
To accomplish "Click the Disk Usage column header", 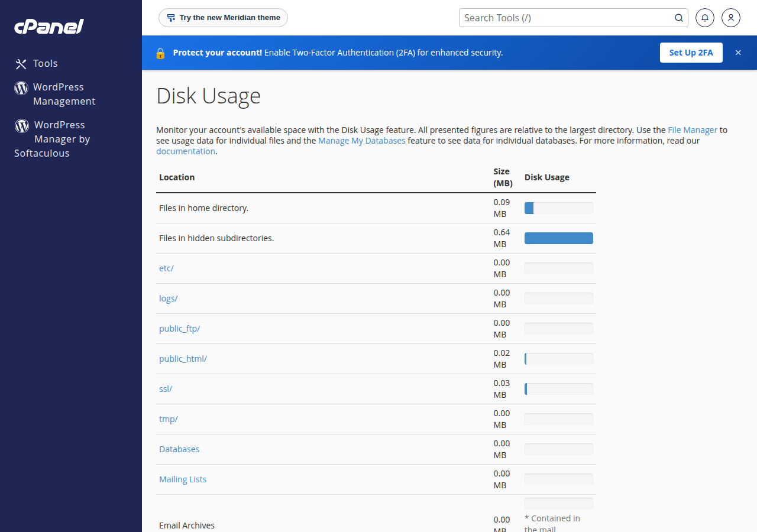I will [547, 177].
